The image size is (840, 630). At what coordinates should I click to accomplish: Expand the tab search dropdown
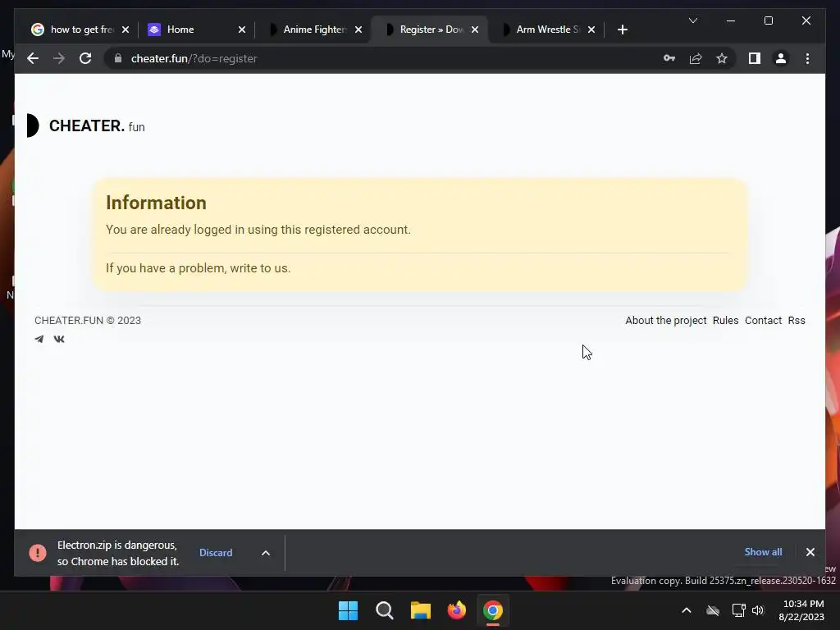coord(692,21)
